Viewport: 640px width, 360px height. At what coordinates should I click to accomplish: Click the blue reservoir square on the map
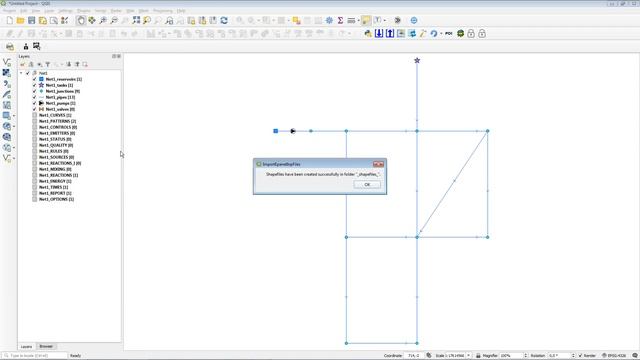[x=276, y=131]
